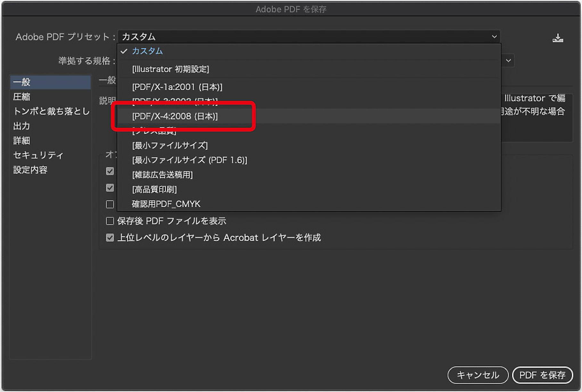The height and width of the screenshot is (392, 582).
Task: Pick the カスタム preset option
Action: pyautogui.click(x=147, y=51)
